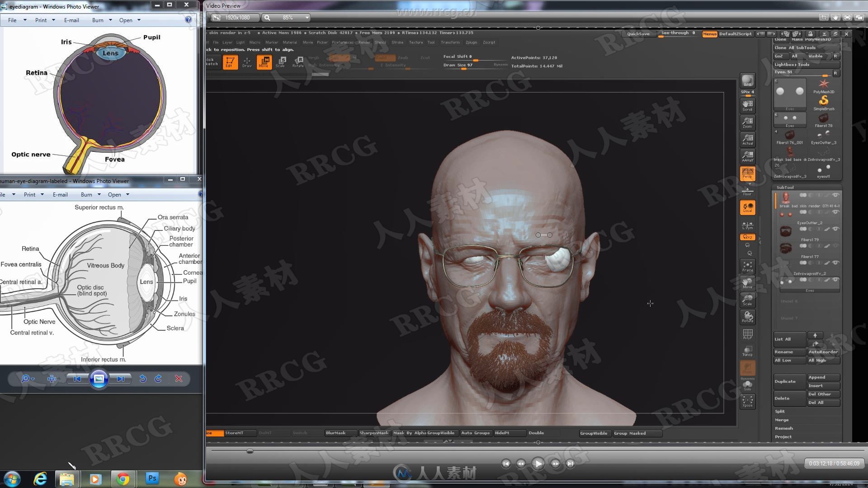Click the video timeline seek handle
The width and height of the screenshot is (868, 488).
pyautogui.click(x=250, y=451)
